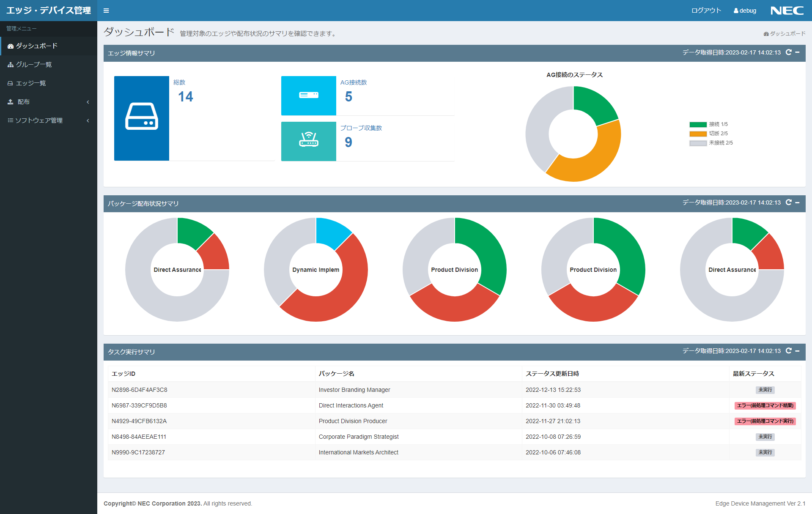Toggle 未接続 gray legend entry
This screenshot has width=812, height=514.
pyautogui.click(x=710, y=143)
